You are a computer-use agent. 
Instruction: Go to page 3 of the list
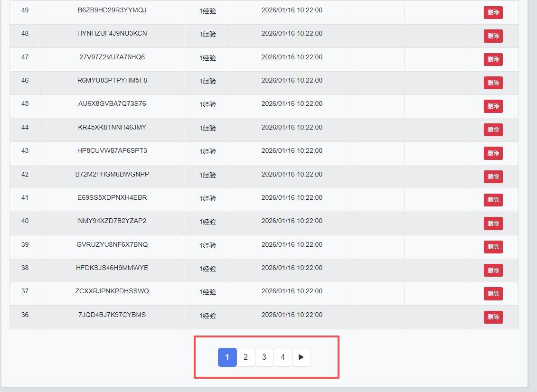tap(264, 357)
